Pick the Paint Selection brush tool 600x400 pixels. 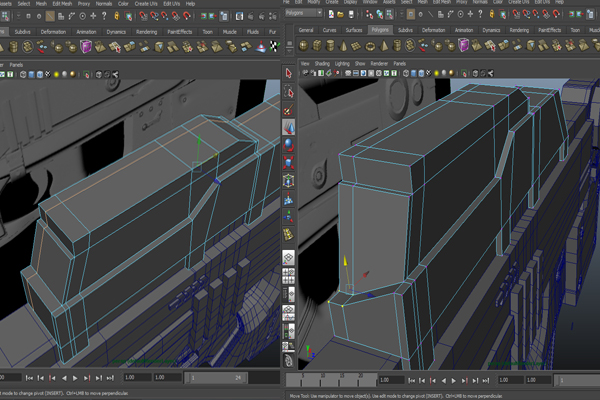coord(289,110)
